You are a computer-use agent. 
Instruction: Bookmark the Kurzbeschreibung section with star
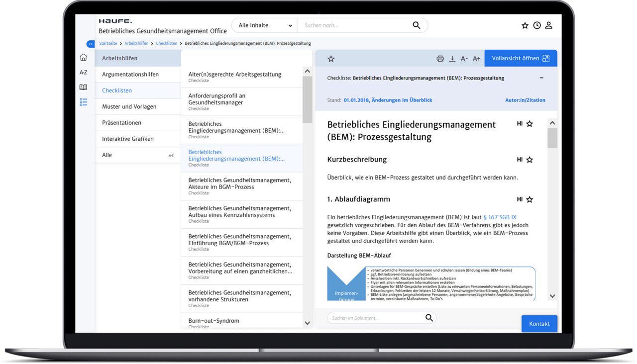530,160
